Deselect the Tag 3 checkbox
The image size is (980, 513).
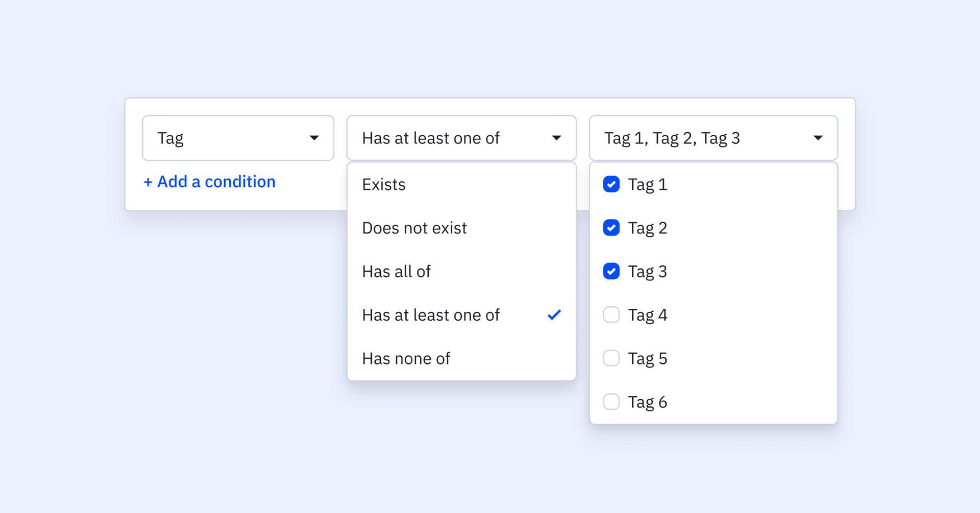coord(611,271)
